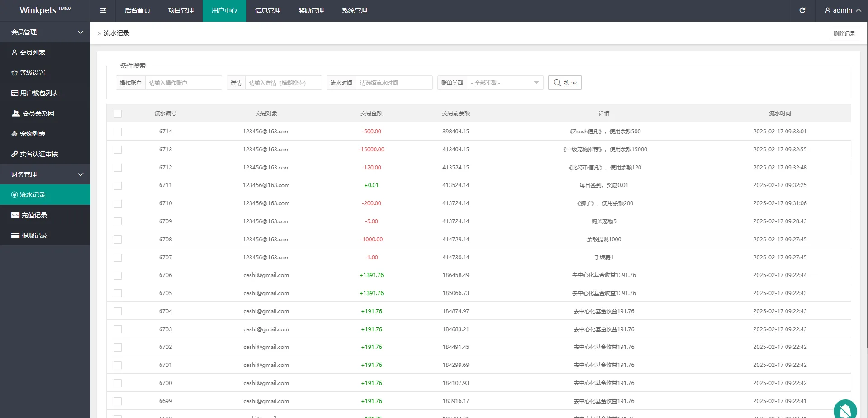
Task: Open 用户钱包列表 via its card icon
Action: [x=15, y=93]
